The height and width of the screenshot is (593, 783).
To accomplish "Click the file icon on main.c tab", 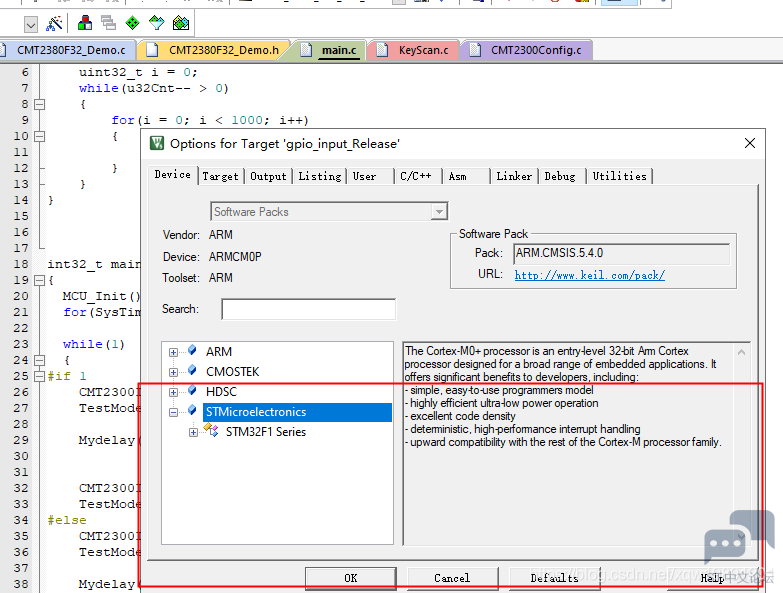I will point(306,50).
